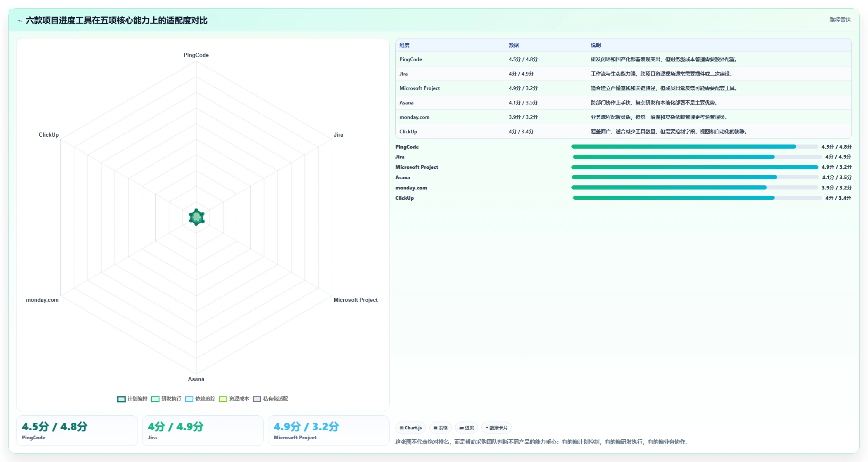Click the 说明 table column header
The height and width of the screenshot is (462, 868).
tap(596, 45)
